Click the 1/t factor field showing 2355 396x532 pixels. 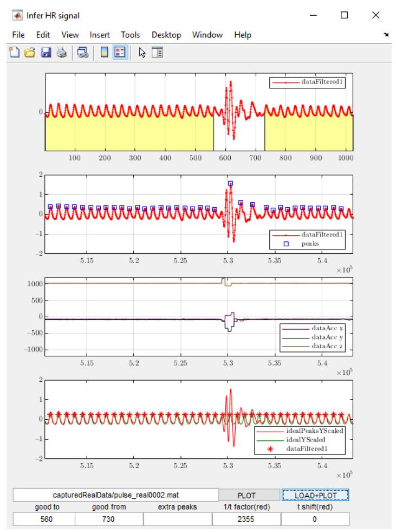246,519
